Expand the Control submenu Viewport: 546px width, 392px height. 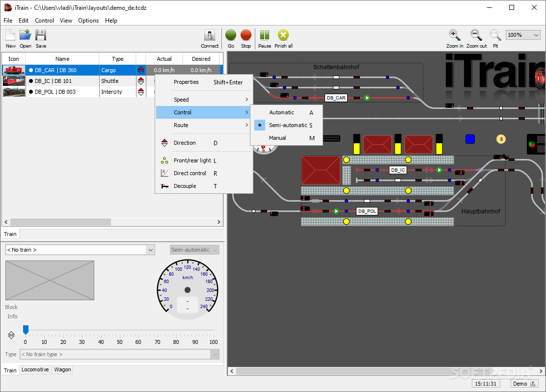click(x=204, y=112)
